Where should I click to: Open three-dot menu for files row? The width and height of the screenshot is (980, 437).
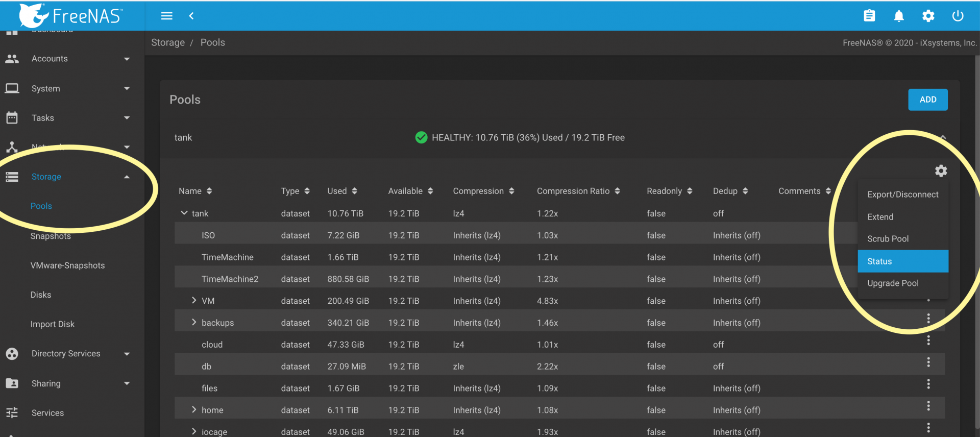point(928,384)
